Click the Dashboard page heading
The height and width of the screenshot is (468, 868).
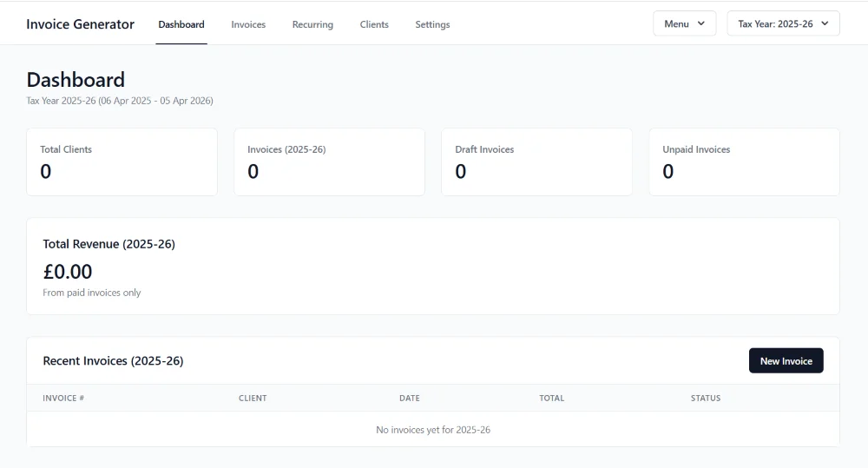point(76,80)
